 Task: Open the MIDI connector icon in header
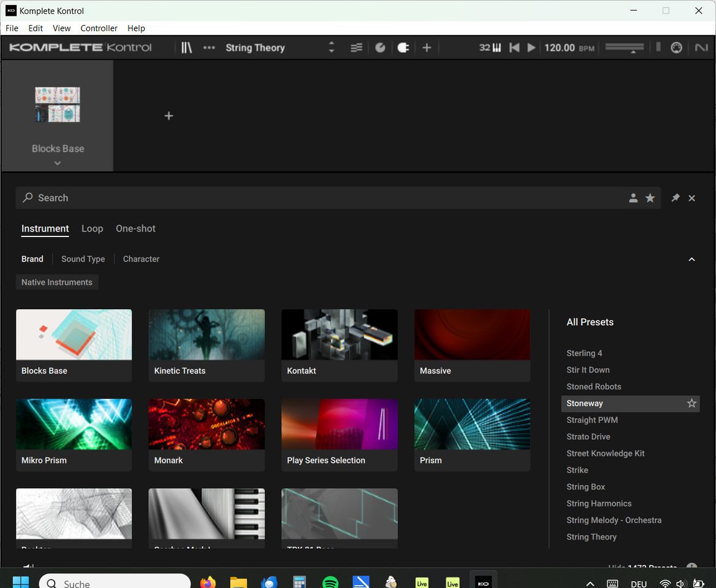(676, 48)
